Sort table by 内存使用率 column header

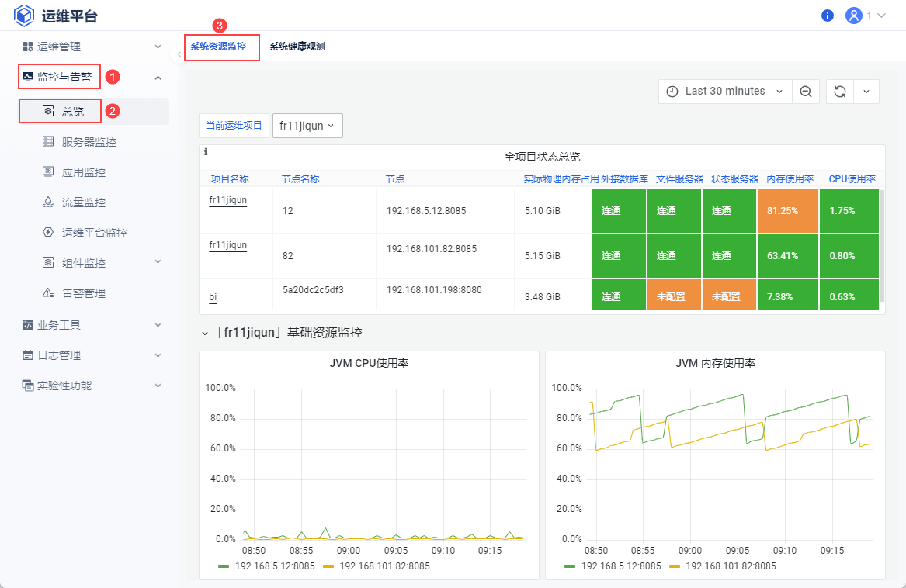click(790, 178)
